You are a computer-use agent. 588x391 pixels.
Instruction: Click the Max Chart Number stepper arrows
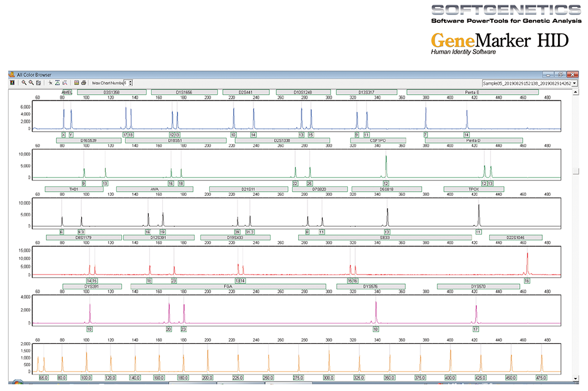[131, 83]
